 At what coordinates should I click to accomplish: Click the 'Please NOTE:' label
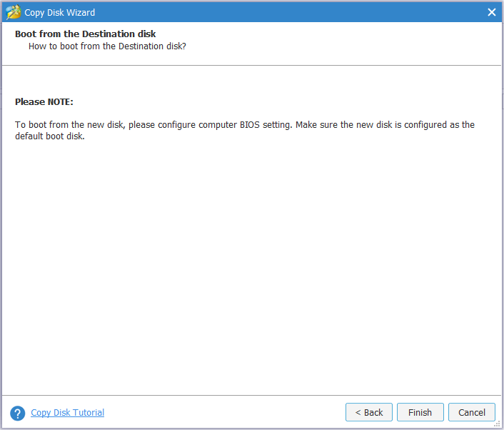44,102
